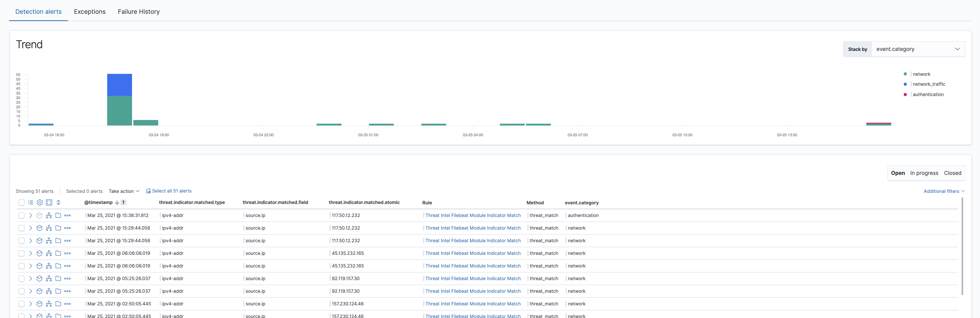Screen dimensions: 980x318
Task: Open the process tree visualization icon on first row
Action: pos(49,215)
